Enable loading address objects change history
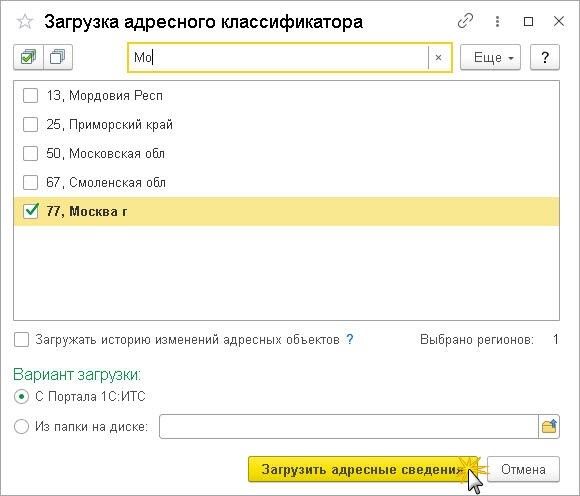The height and width of the screenshot is (496, 580). (21, 340)
